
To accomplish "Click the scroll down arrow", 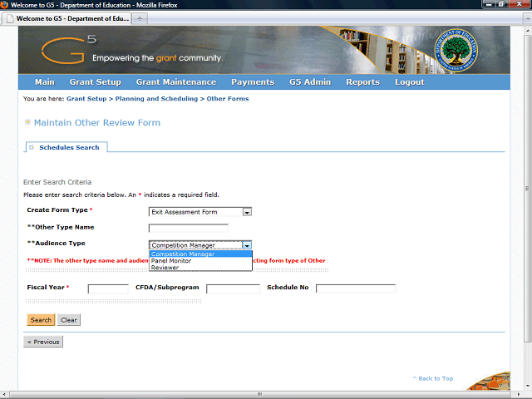I will coord(527,386).
